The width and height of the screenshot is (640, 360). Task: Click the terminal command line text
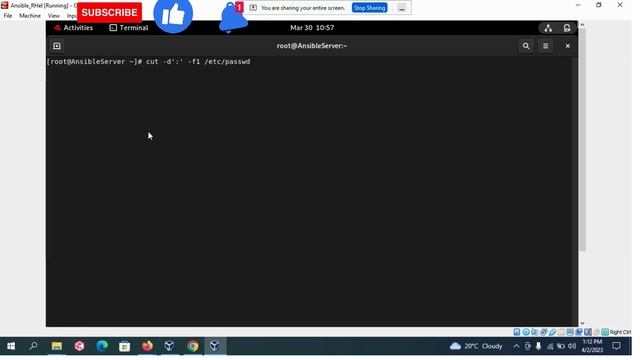(x=149, y=62)
